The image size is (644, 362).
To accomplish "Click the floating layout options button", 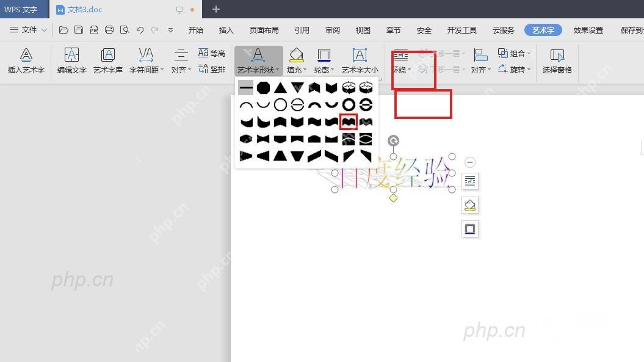I will [470, 181].
